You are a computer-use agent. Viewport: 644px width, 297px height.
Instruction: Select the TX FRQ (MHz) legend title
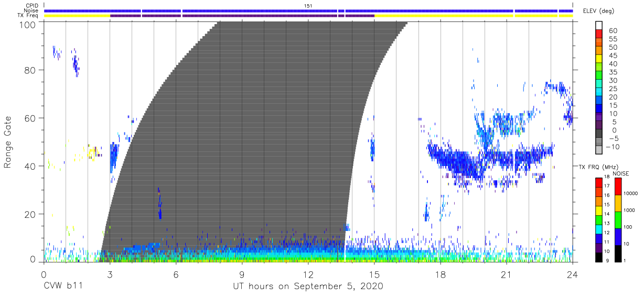coord(598,167)
